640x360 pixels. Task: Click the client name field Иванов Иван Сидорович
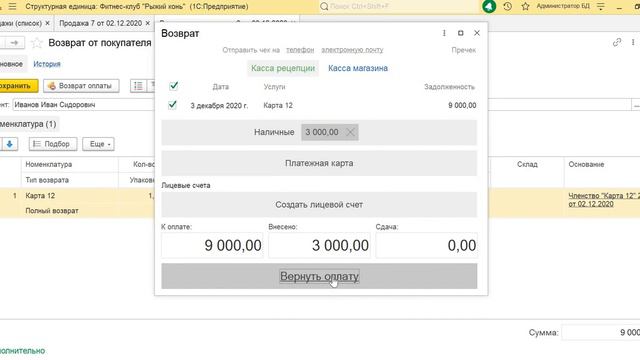point(84,105)
